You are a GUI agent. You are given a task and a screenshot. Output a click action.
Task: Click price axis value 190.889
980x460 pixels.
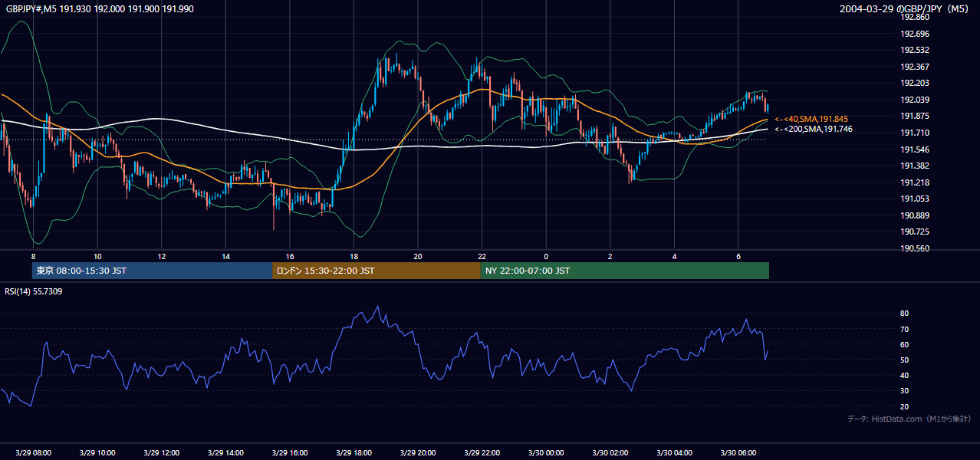[916, 215]
